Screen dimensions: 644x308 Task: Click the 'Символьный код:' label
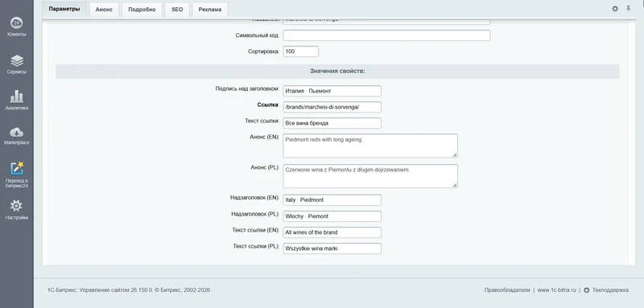pyautogui.click(x=258, y=35)
